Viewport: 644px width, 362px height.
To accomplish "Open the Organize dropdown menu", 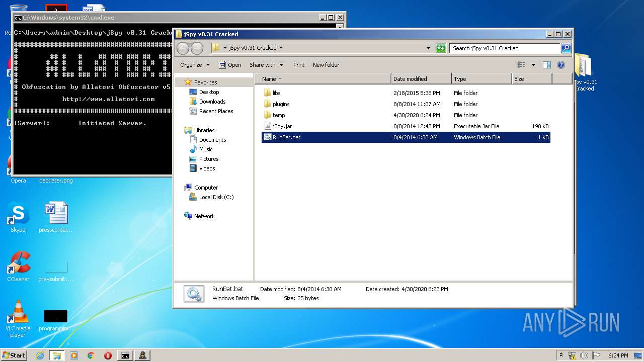I will coord(195,65).
